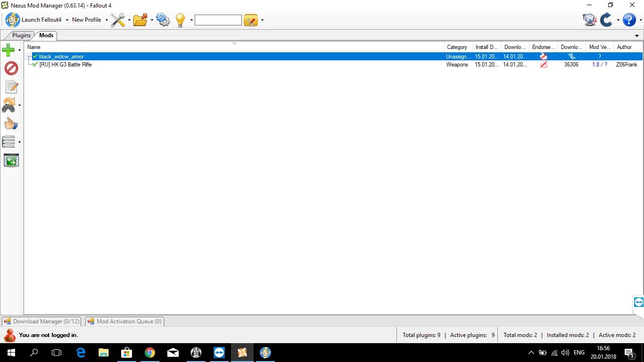Sort by the Mod Ve... column header
The width and height of the screenshot is (644, 362).
(600, 47)
